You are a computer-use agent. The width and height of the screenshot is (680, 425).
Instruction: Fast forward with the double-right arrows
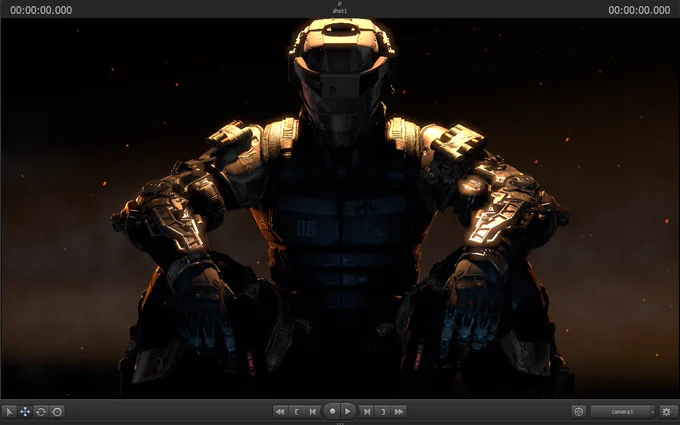[x=399, y=411]
